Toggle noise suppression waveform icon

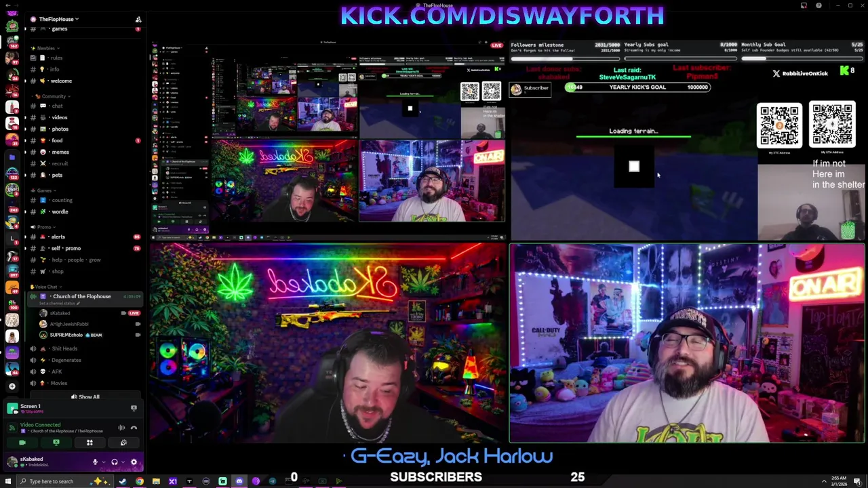(121, 428)
